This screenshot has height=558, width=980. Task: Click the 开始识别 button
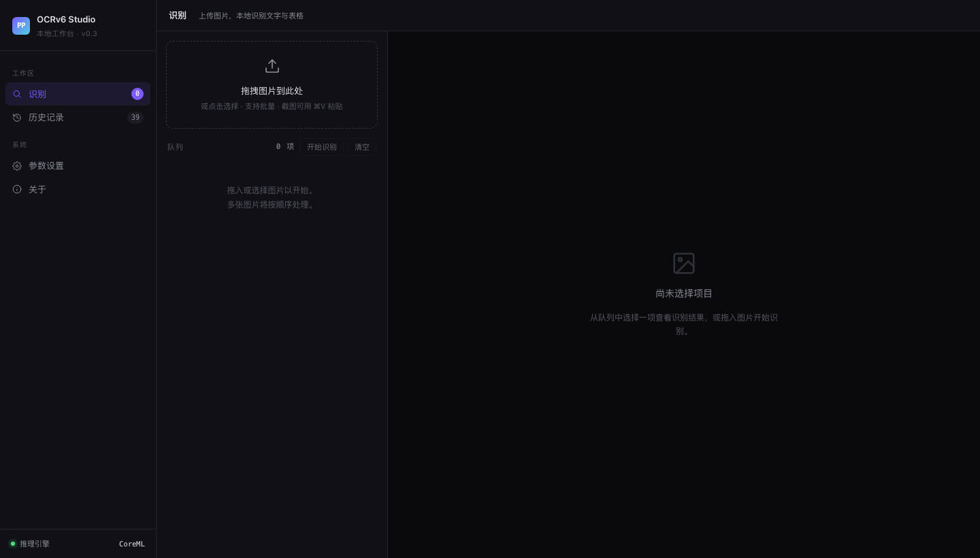click(x=322, y=147)
